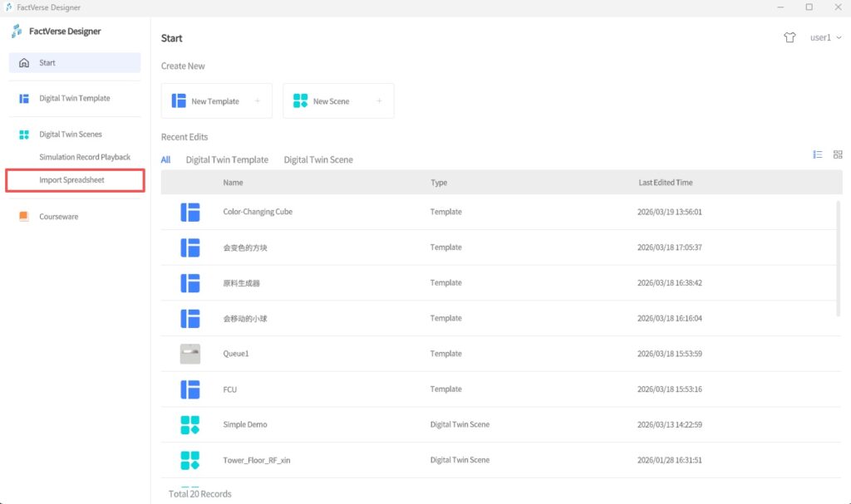Select the All filter tab
Screen dimensions: 851x504
pyautogui.click(x=165, y=159)
